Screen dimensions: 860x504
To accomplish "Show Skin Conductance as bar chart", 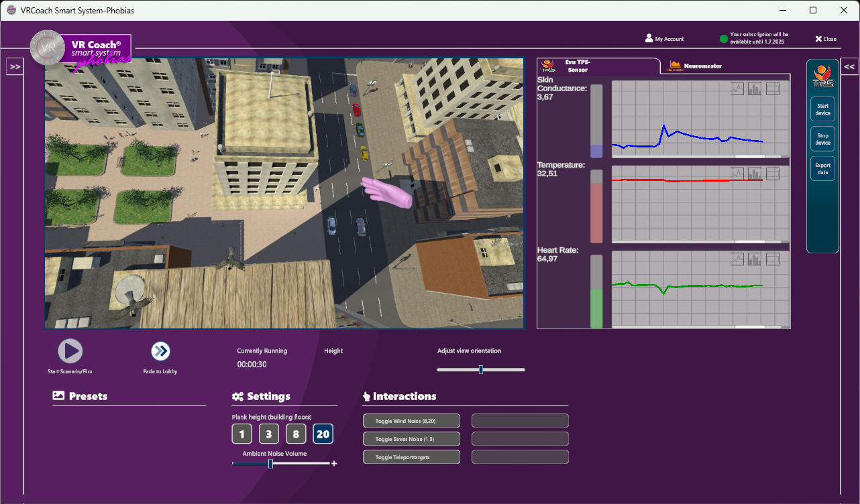I will coord(755,89).
